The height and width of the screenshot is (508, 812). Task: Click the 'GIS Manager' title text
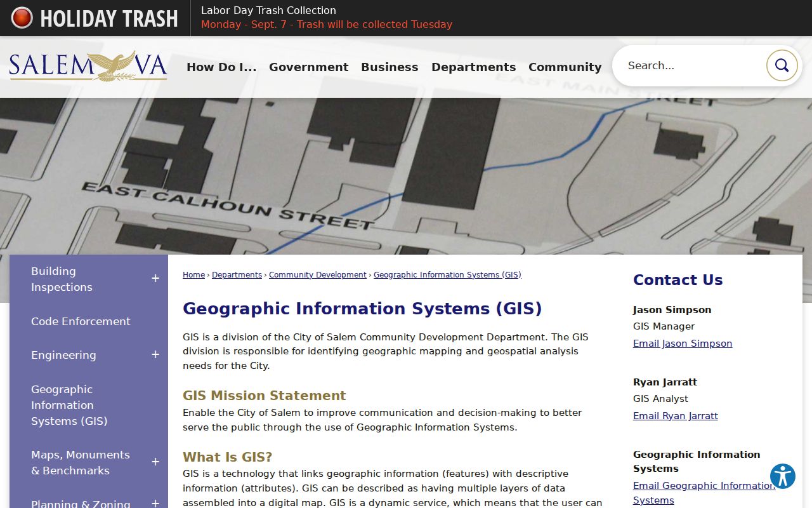click(664, 326)
